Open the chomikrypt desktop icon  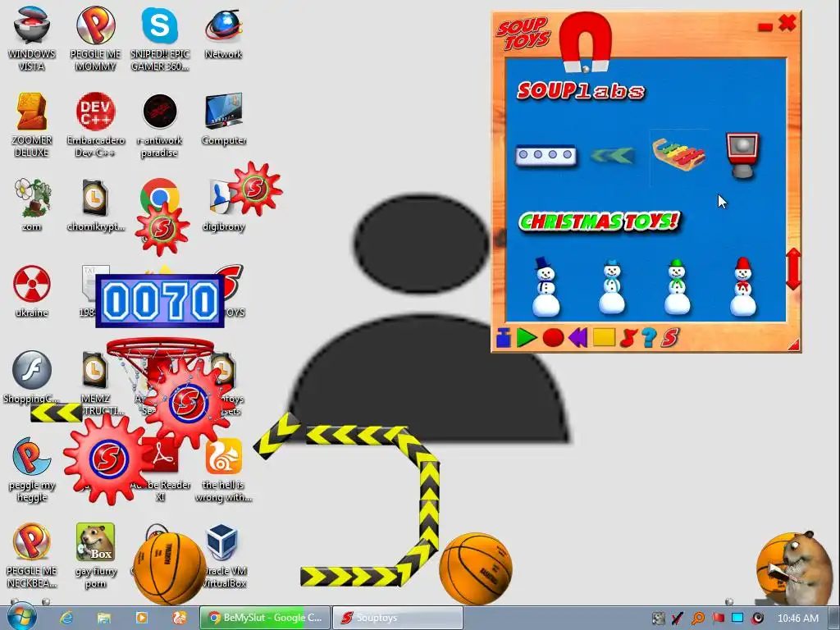[x=95, y=204]
